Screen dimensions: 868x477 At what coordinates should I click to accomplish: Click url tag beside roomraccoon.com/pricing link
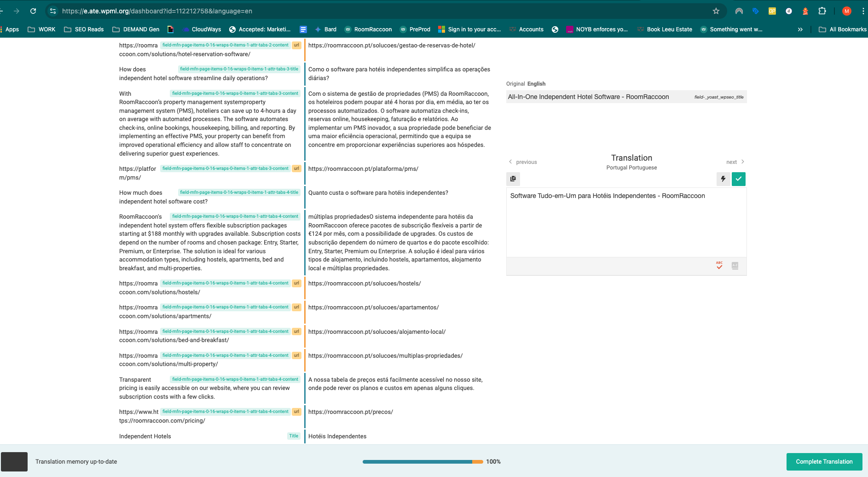click(296, 412)
